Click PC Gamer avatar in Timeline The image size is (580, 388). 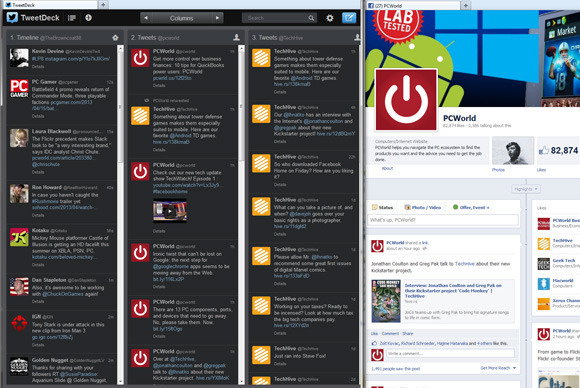coord(19,88)
